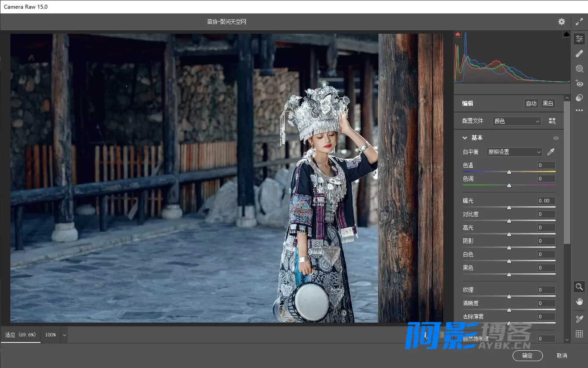Toggle full screen mode icon
Image resolution: width=588 pixels, height=368 pixels.
(x=579, y=22)
